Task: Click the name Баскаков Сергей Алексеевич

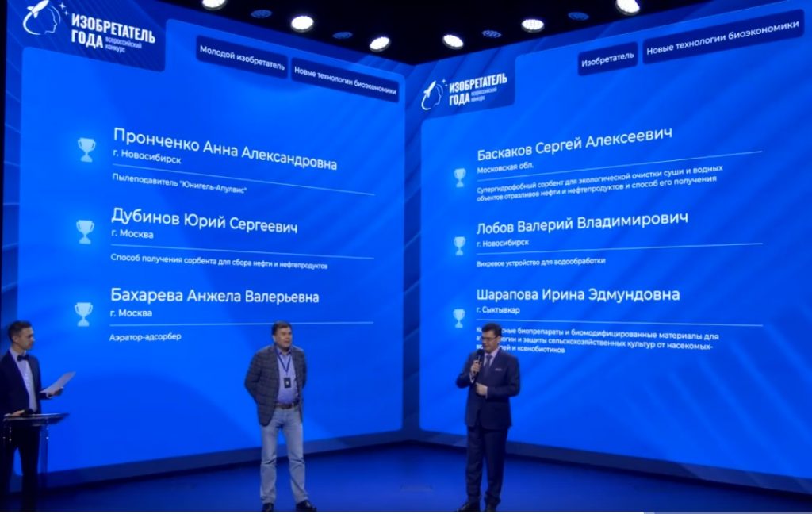Action: coord(574,144)
